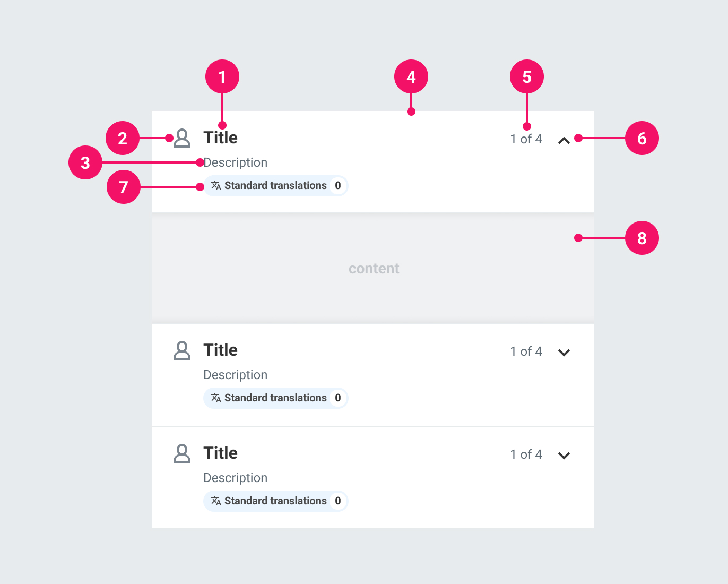
Task: Click the Title of the third accordion item
Action: (x=221, y=453)
